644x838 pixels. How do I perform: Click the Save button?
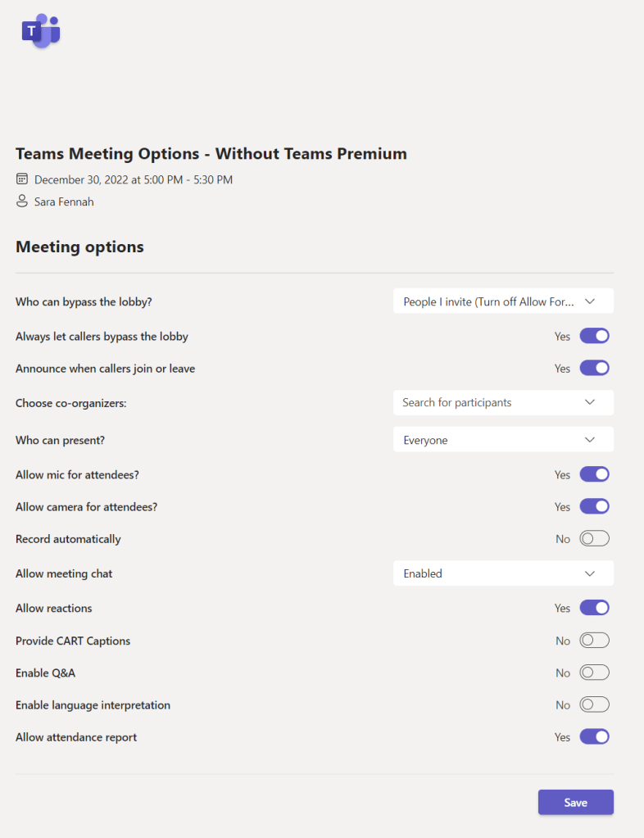pyautogui.click(x=575, y=803)
